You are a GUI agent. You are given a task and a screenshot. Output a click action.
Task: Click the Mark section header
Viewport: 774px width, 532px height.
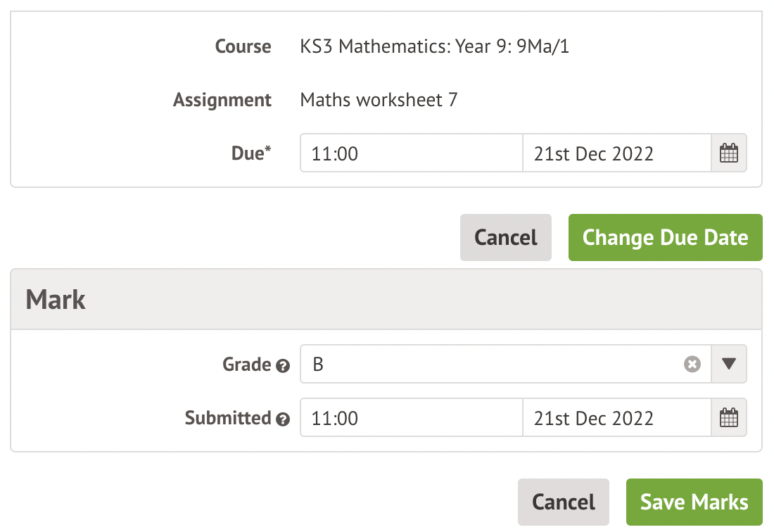tap(55, 299)
